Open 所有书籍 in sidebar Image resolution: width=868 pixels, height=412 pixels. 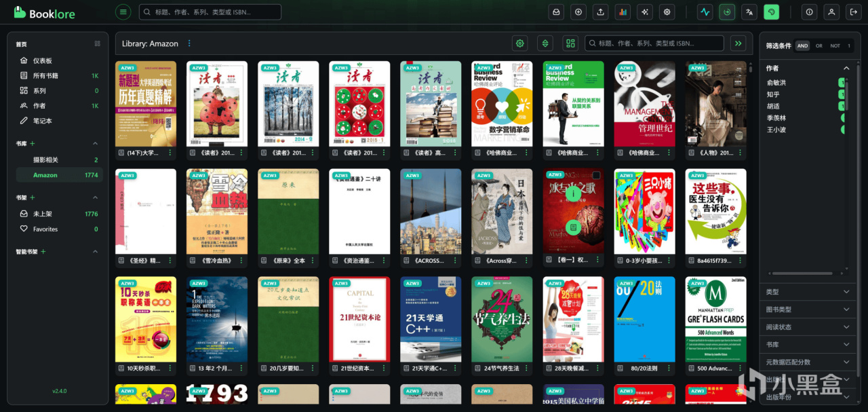pos(60,75)
